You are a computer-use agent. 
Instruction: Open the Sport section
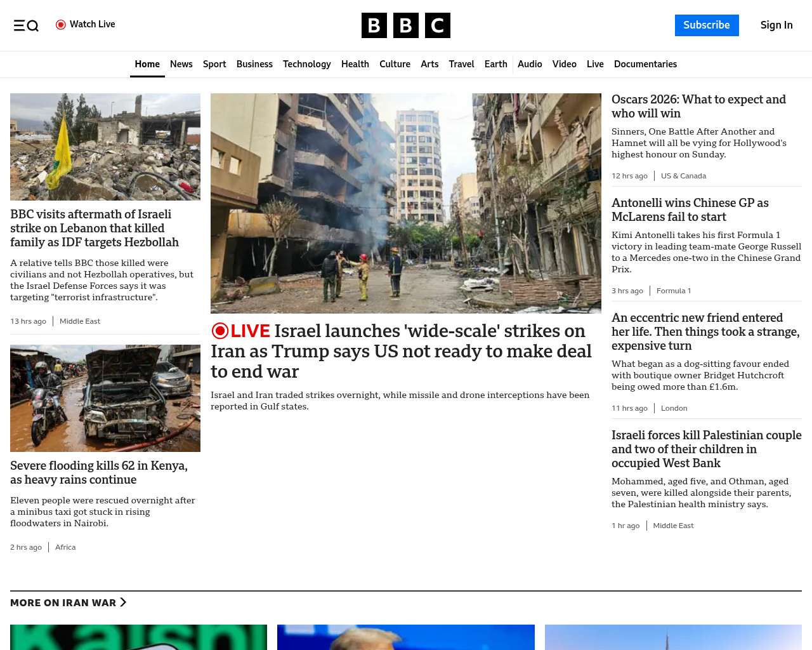click(x=214, y=64)
